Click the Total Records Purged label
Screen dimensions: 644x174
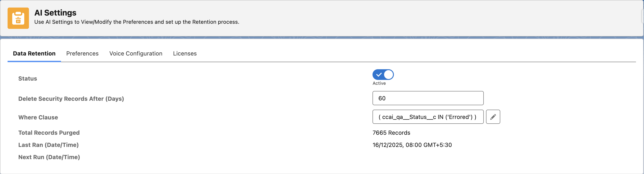[x=49, y=133]
